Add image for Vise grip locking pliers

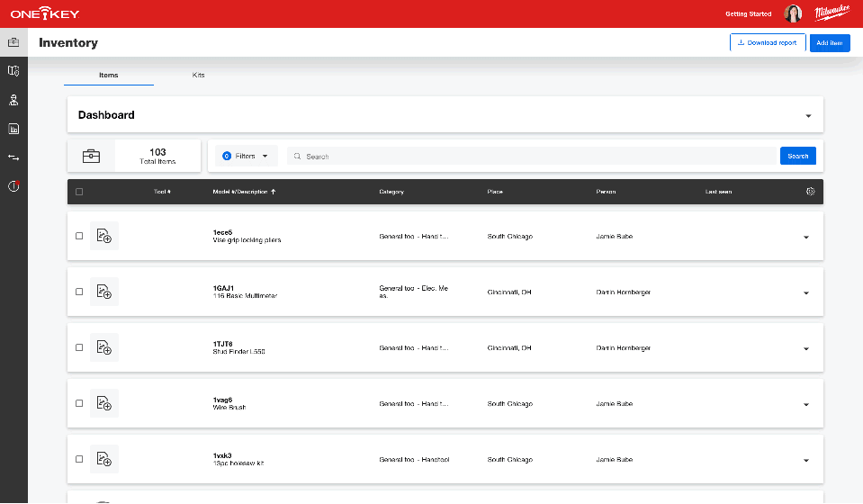[x=104, y=236]
